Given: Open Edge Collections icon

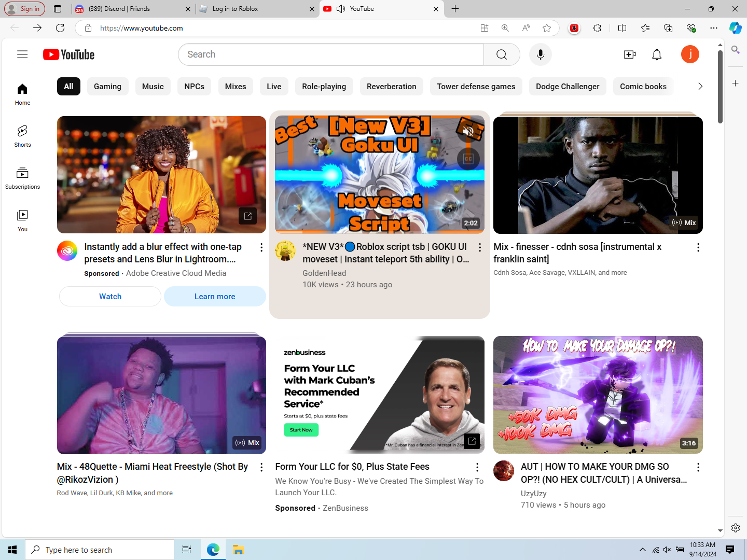Looking at the screenshot, I should click(x=668, y=28).
